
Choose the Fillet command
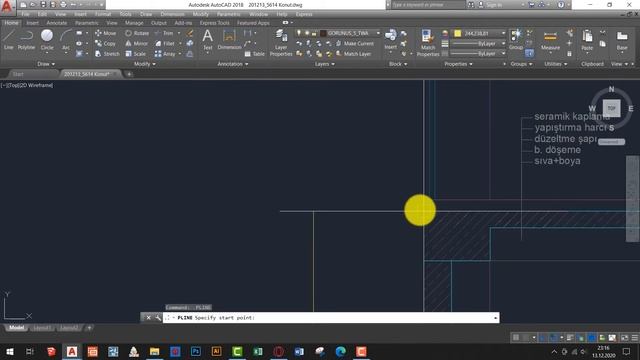click(x=165, y=43)
